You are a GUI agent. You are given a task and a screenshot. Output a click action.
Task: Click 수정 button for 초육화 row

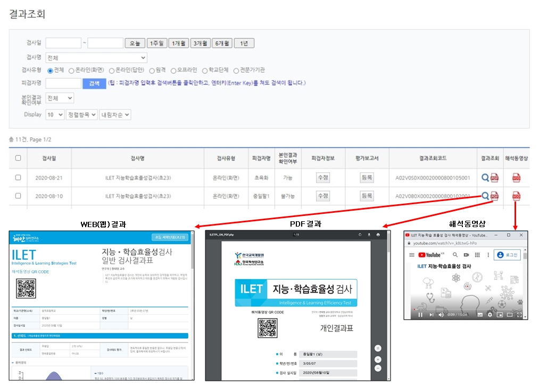(323, 178)
